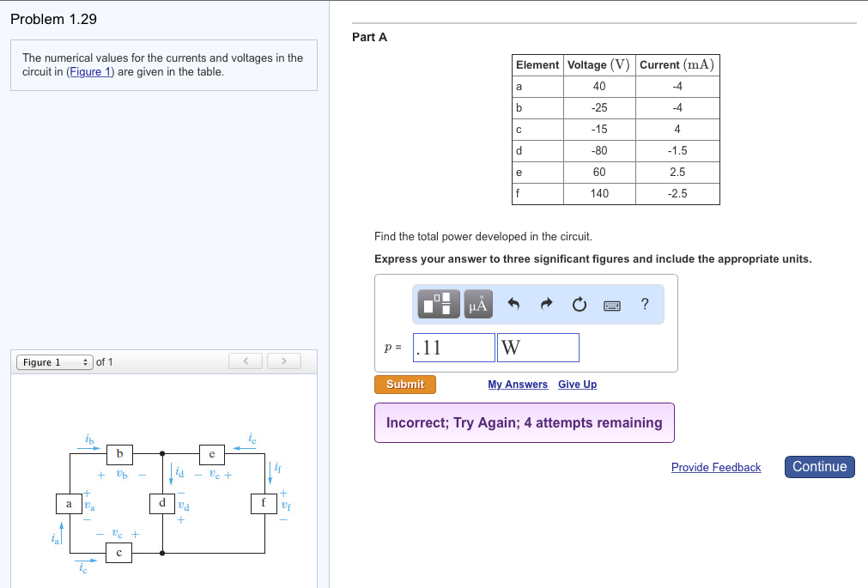Click the question mark help icon
The height and width of the screenshot is (588, 868).
(644, 304)
